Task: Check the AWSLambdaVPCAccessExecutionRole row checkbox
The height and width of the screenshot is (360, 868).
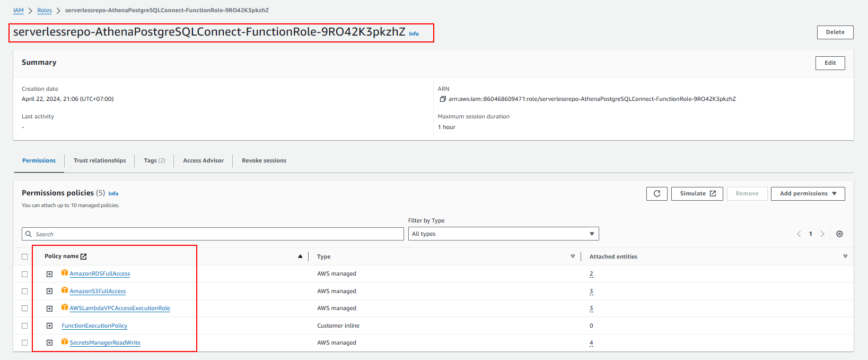Action: click(x=24, y=308)
